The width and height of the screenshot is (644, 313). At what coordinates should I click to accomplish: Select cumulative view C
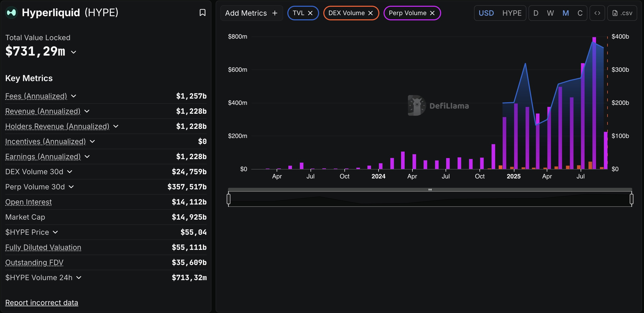[580, 13]
